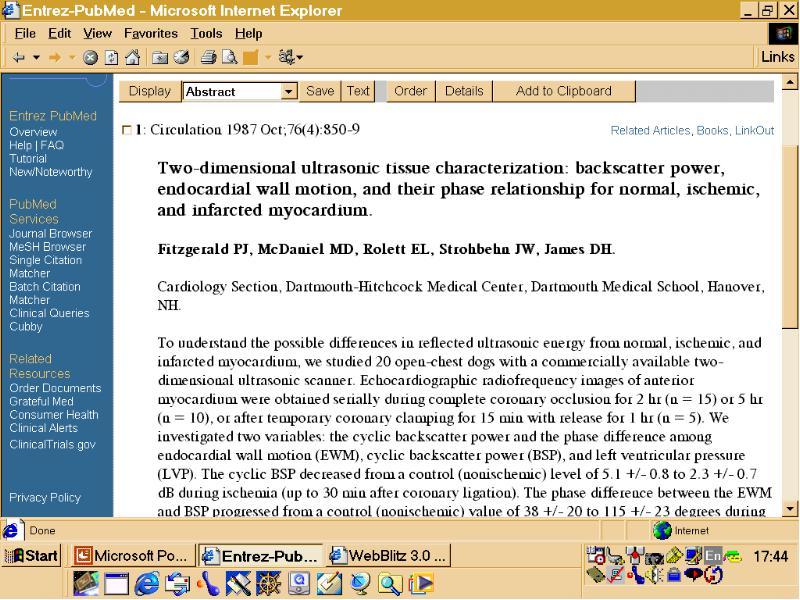Open the QuickTime player quick launch icon

click(x=299, y=584)
